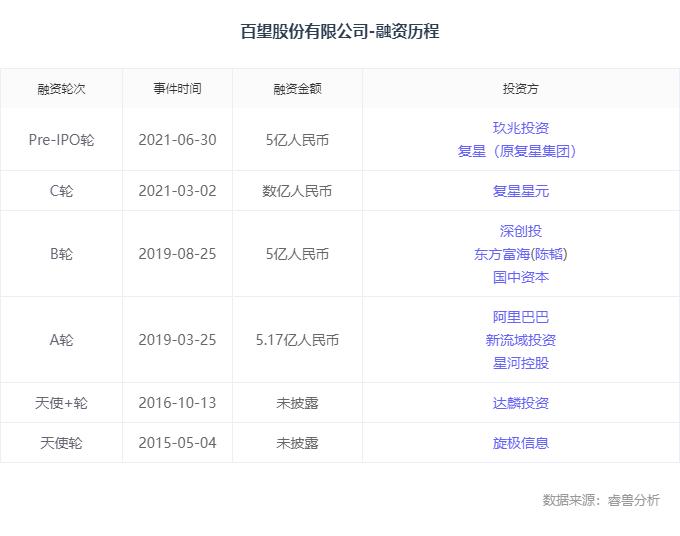The image size is (680, 536).
Task: Click the A轮 round cell
Action: [x=61, y=340]
